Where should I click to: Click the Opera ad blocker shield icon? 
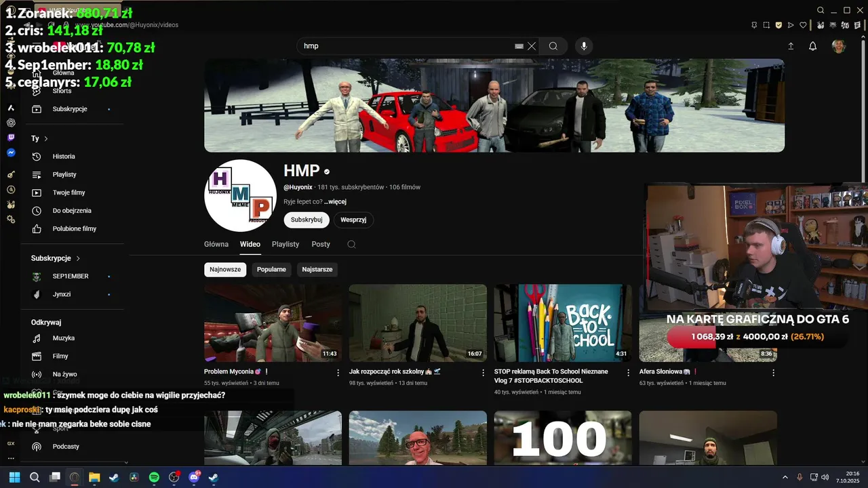(778, 25)
